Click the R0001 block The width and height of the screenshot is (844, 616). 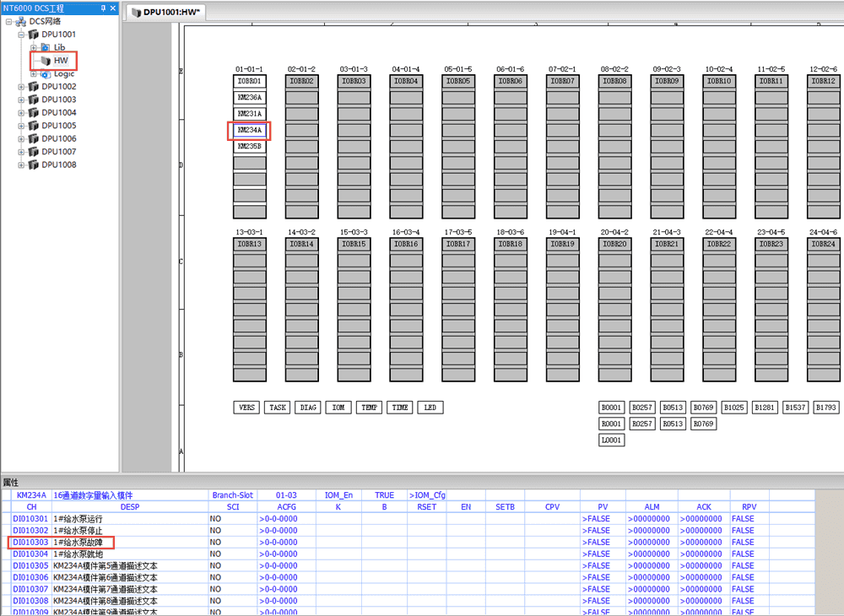point(611,424)
